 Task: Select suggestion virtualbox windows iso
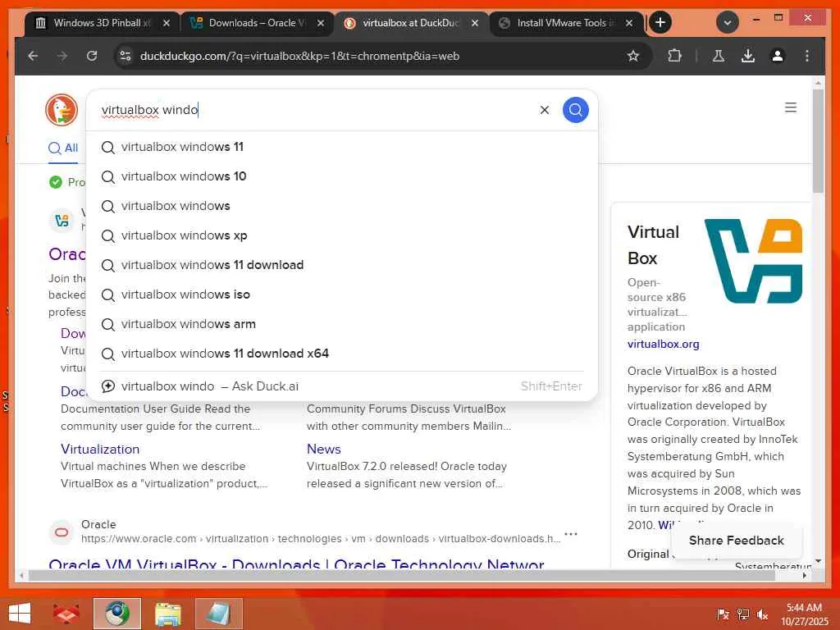(342, 294)
